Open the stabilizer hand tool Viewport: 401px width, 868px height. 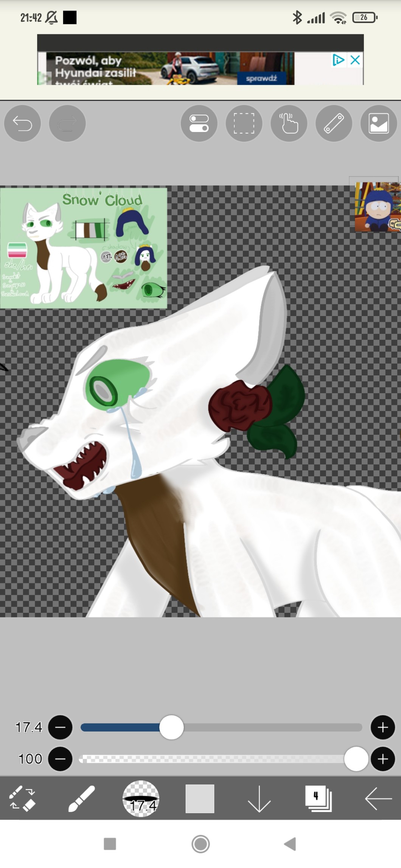tap(289, 123)
